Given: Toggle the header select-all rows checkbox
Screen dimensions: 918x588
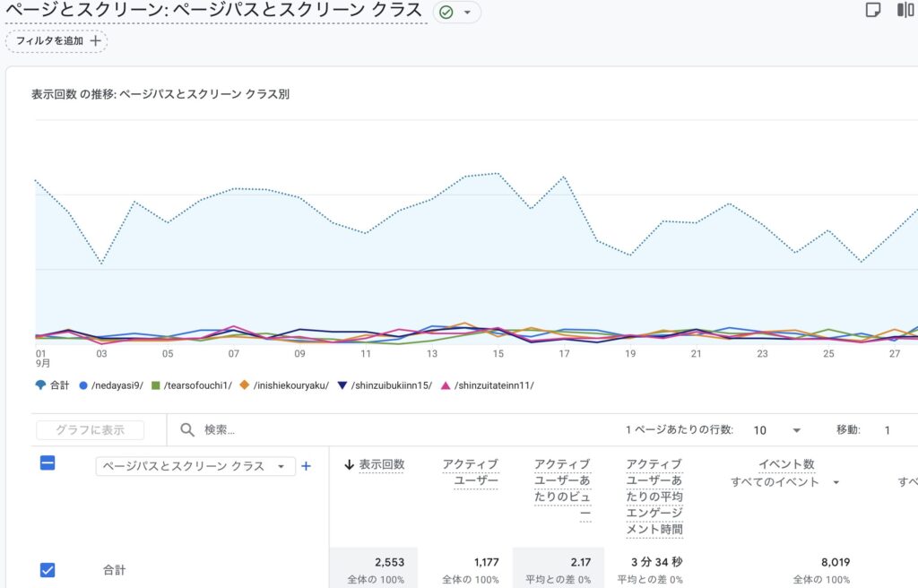Looking at the screenshot, I should click(x=48, y=463).
